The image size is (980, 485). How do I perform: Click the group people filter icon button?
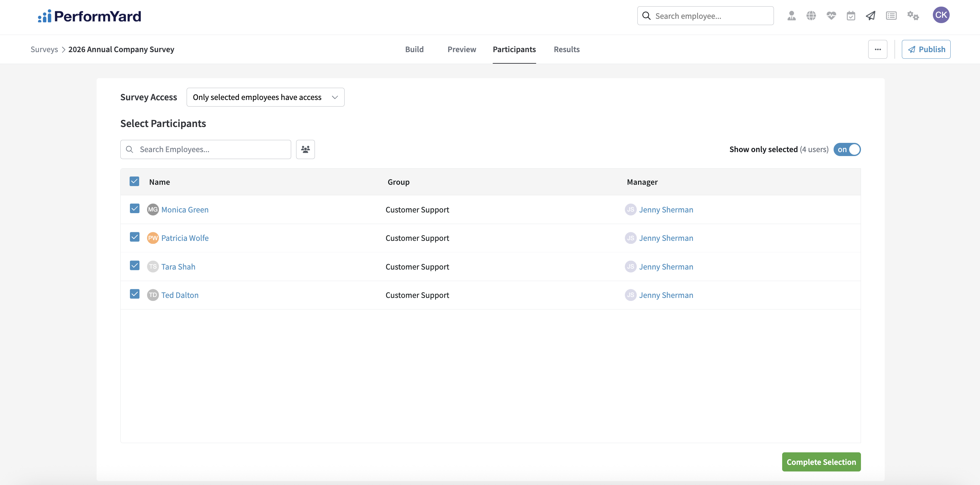pyautogui.click(x=305, y=149)
